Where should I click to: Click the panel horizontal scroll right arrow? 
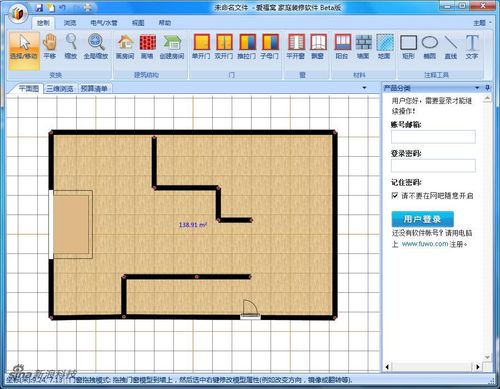(478, 367)
